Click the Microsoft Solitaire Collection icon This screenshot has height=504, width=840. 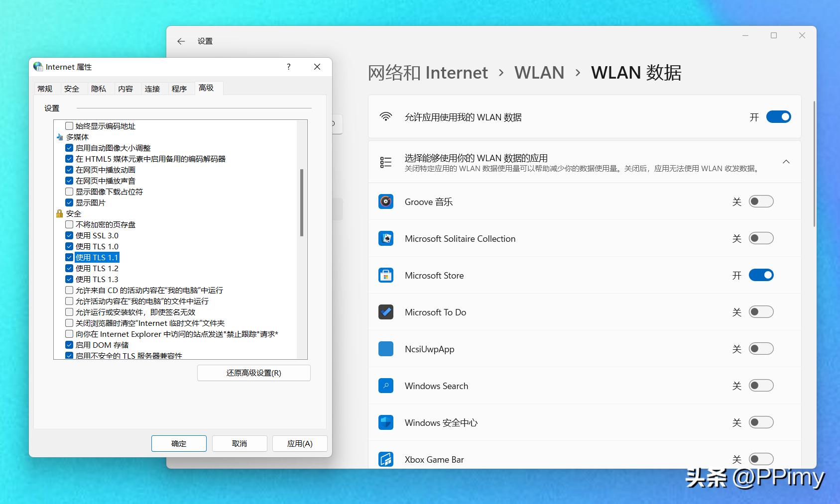(386, 238)
